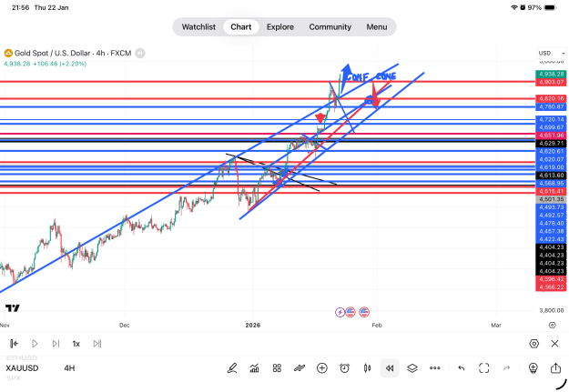Image resolution: width=569 pixels, height=392 pixels.
Task: Toggle bar replay rewind button in toolbar
Action: tap(390, 368)
